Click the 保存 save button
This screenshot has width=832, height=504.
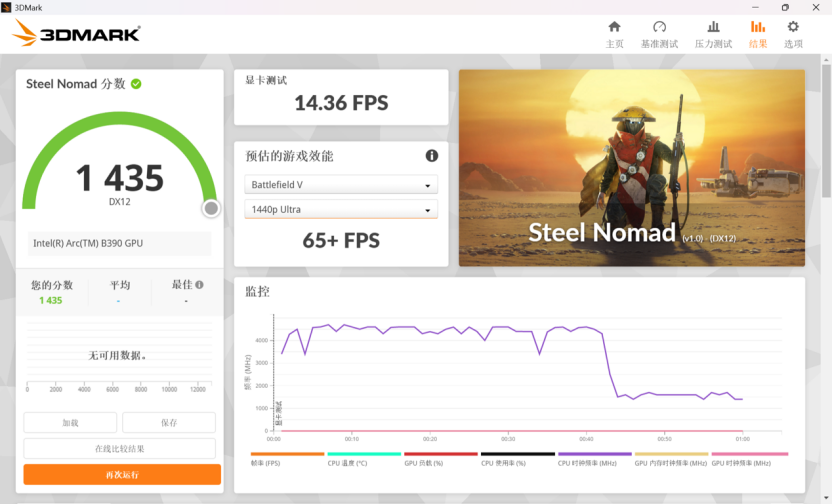(x=169, y=423)
